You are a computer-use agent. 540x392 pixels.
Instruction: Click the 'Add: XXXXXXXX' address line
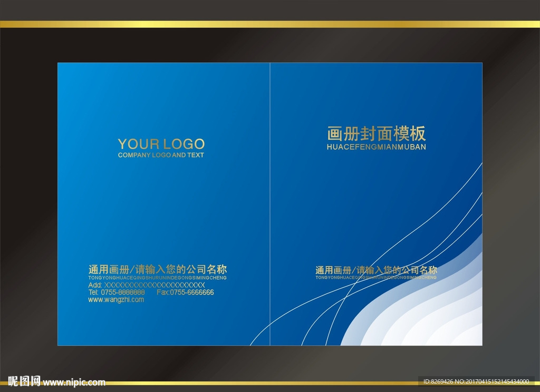coord(147,285)
